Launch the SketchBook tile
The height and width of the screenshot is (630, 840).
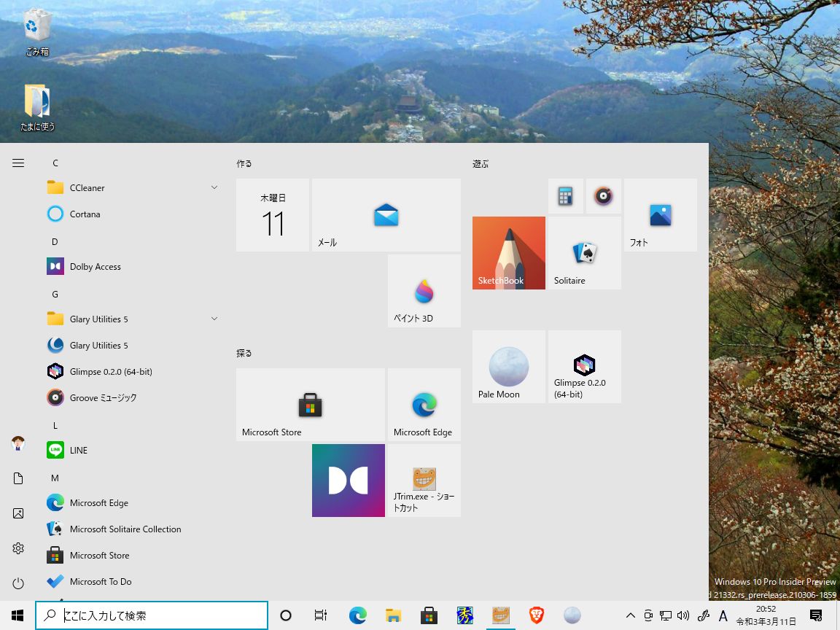[509, 253]
